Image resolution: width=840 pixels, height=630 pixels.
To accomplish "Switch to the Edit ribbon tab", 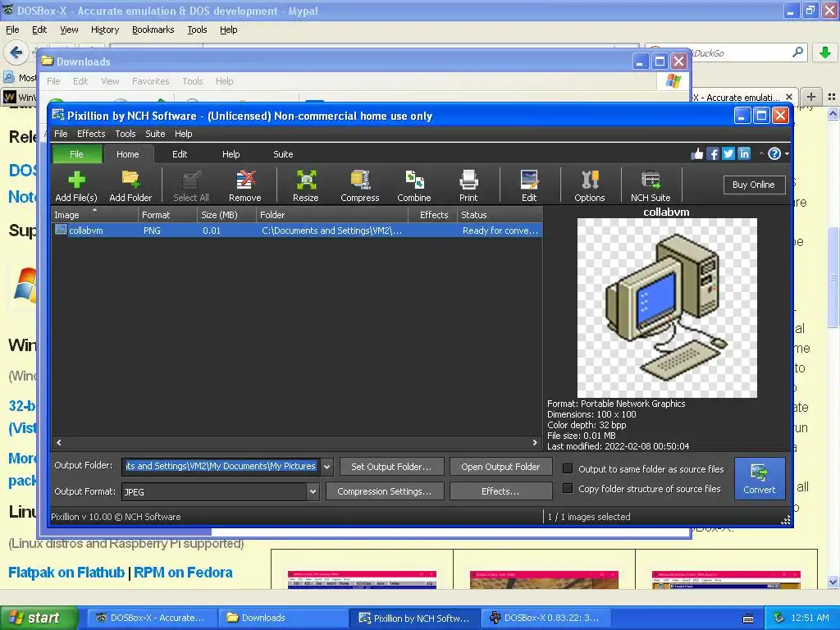I will pyautogui.click(x=180, y=154).
